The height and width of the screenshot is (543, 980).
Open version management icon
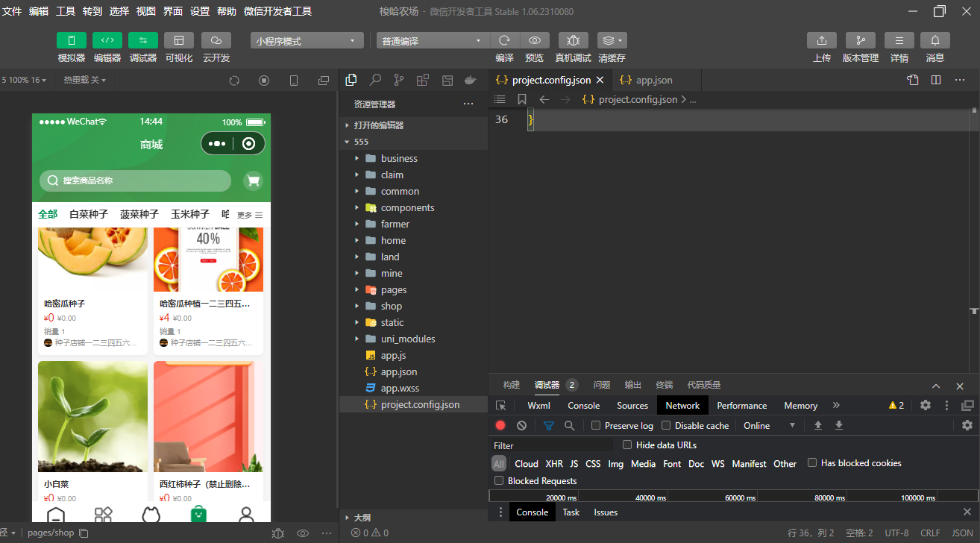(861, 40)
